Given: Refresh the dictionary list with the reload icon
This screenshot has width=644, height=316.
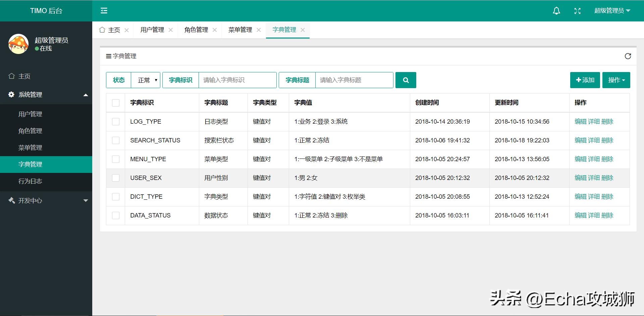Looking at the screenshot, I should (628, 56).
